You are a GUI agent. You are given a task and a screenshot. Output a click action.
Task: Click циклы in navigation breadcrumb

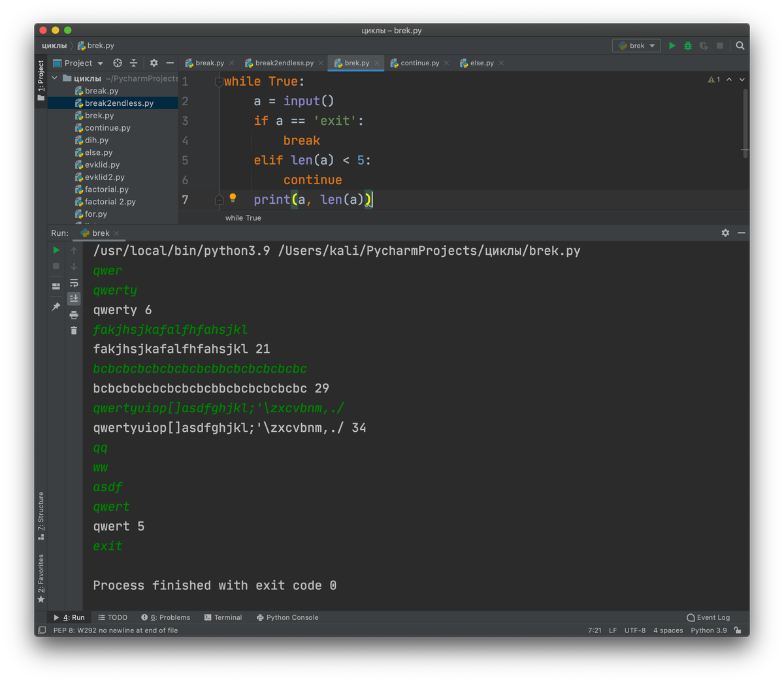[54, 46]
